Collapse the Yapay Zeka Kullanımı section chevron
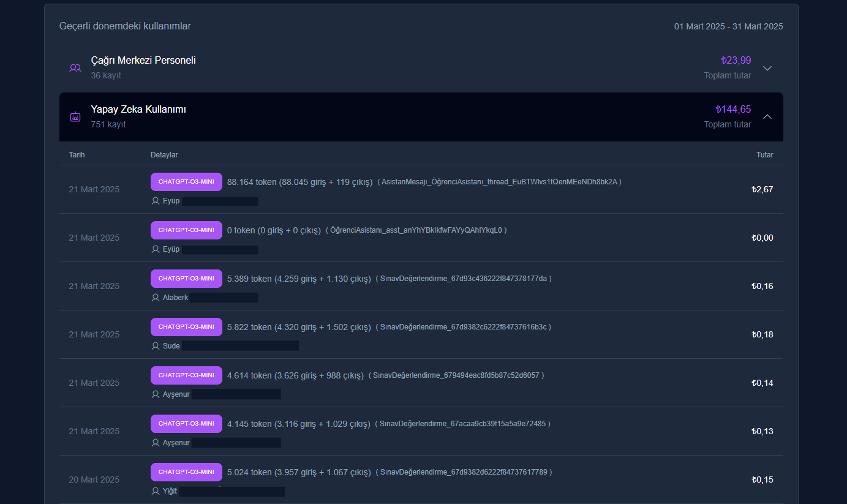 click(x=767, y=116)
